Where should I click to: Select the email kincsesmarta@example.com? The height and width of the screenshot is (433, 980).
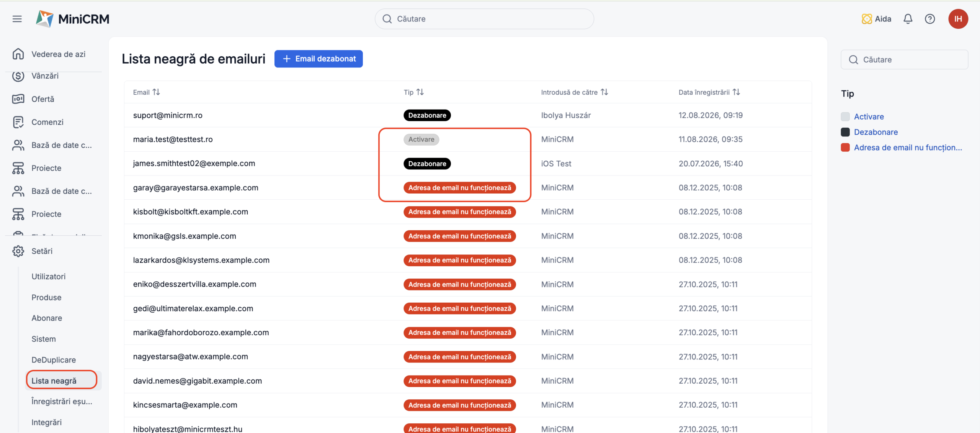click(185, 405)
